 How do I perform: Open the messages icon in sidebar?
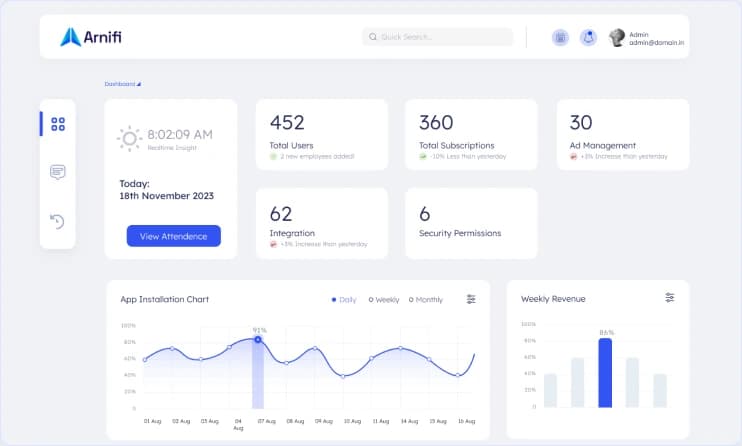58,172
